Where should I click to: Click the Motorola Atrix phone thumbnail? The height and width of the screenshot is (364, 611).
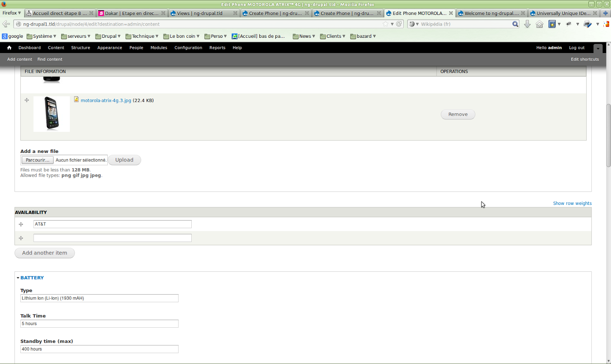52,114
